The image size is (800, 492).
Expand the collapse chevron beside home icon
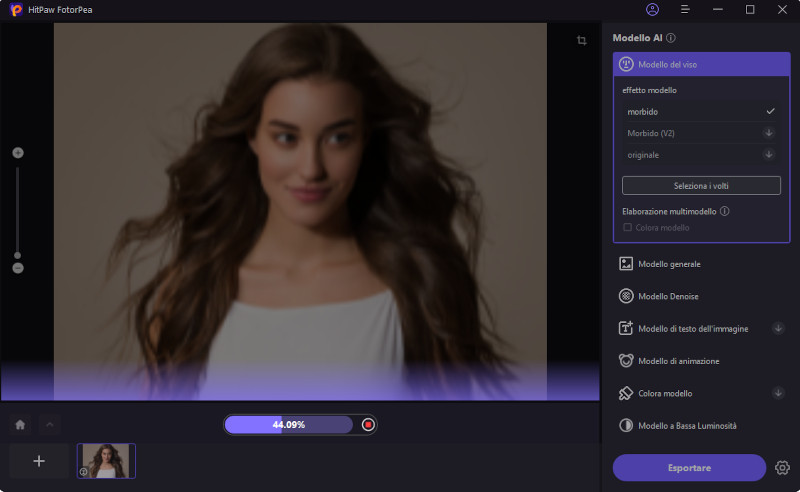pyautogui.click(x=49, y=424)
